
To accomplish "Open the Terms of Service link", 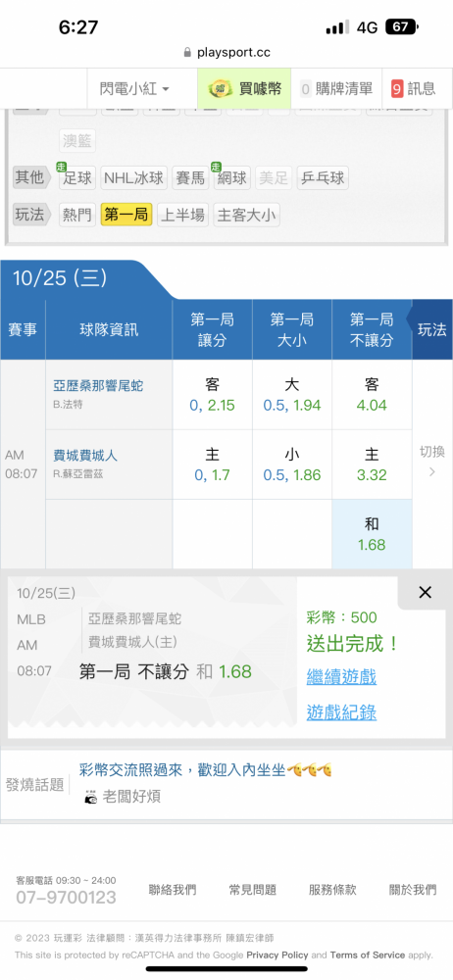I will (x=368, y=955).
